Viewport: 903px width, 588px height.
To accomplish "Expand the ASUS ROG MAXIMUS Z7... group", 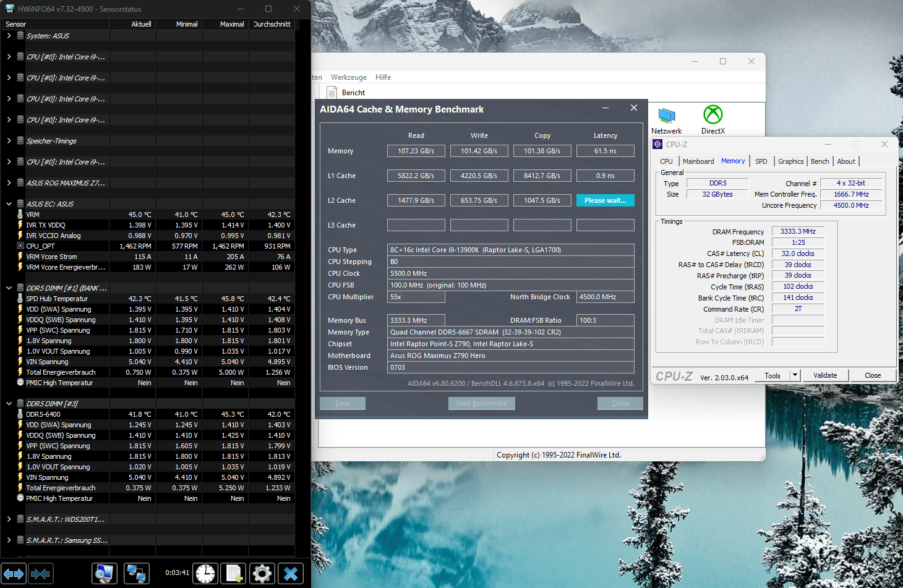I will pyautogui.click(x=9, y=183).
